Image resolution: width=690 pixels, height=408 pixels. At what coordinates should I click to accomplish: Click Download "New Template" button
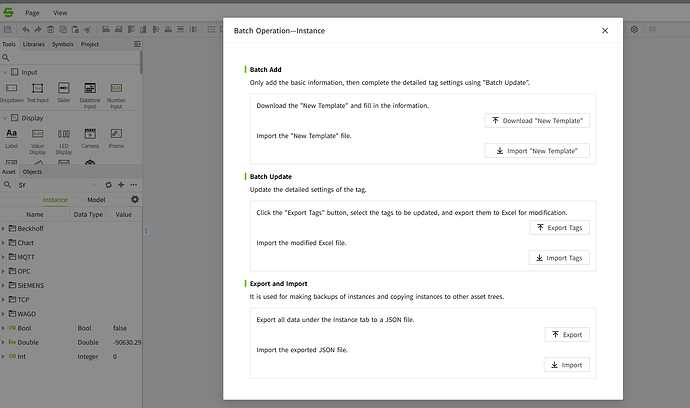(537, 120)
